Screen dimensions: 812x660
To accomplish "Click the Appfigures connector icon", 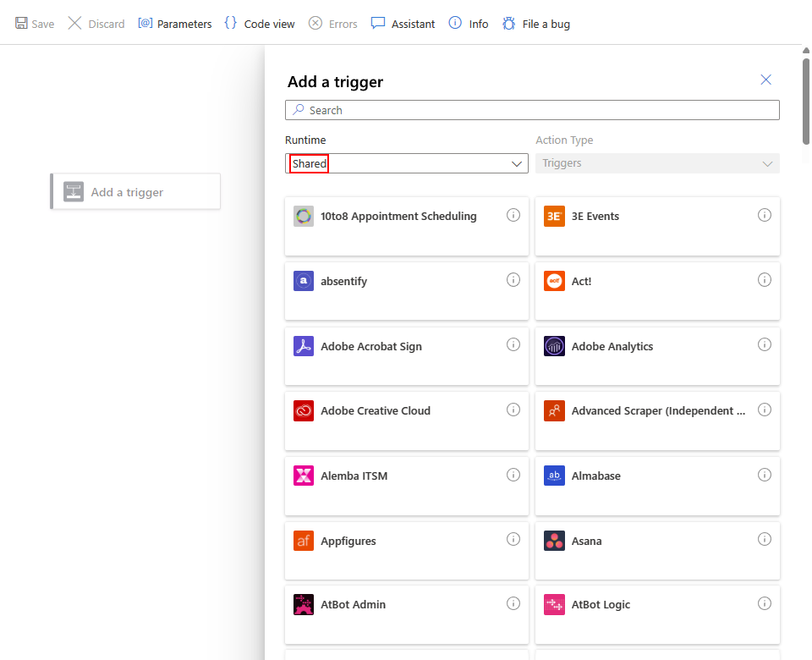I will (304, 541).
